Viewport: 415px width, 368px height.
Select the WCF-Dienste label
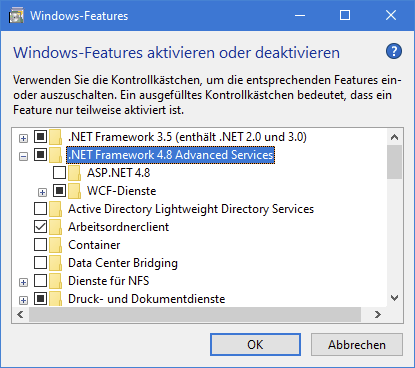tap(122, 191)
